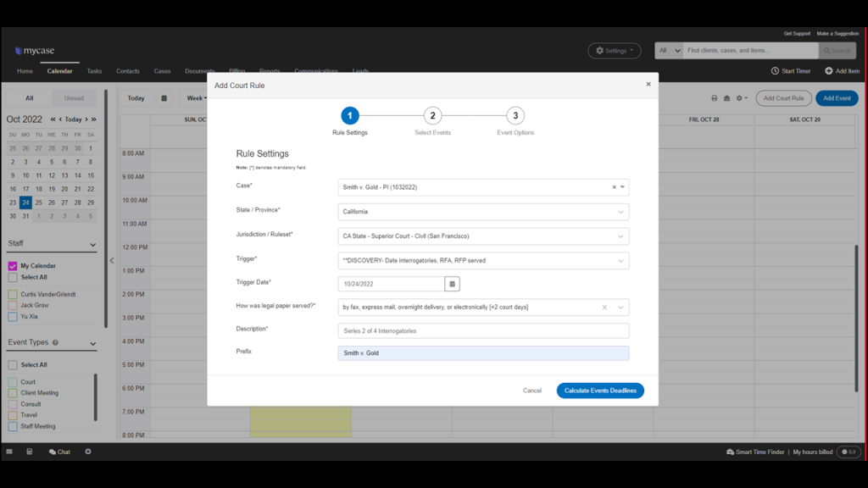Collapse the left sidebar with arrow
Viewport: 868px width, 488px height.
[112, 261]
